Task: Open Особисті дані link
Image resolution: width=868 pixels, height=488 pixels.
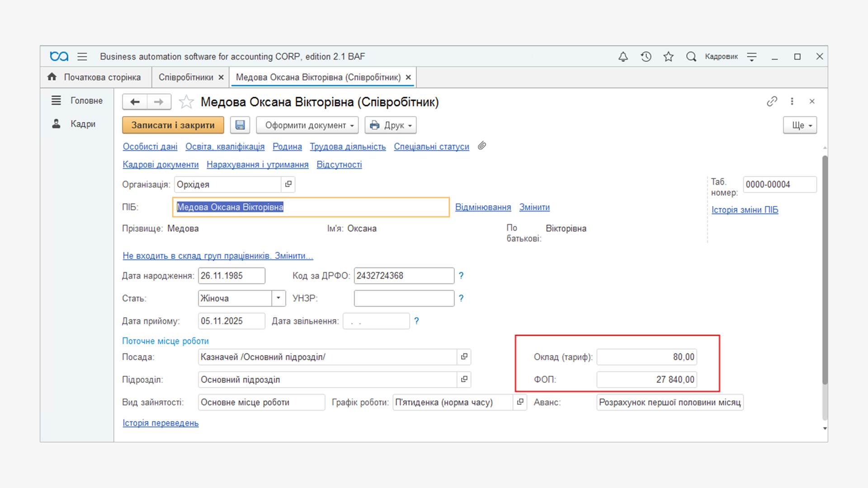Action: 150,146
